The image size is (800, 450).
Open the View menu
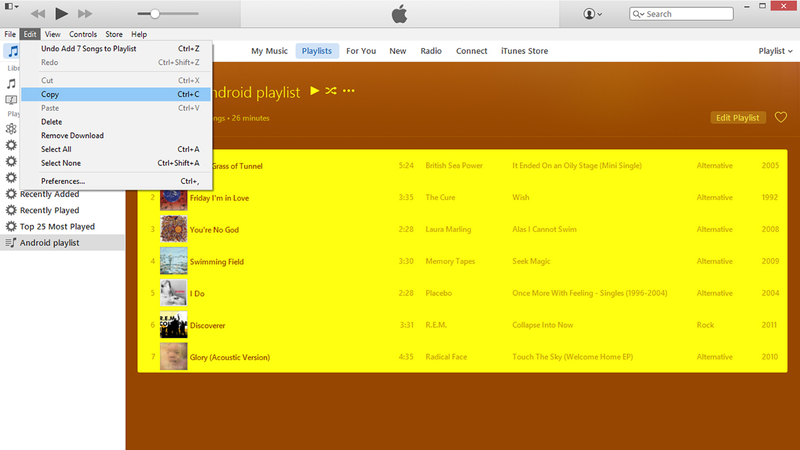point(52,34)
